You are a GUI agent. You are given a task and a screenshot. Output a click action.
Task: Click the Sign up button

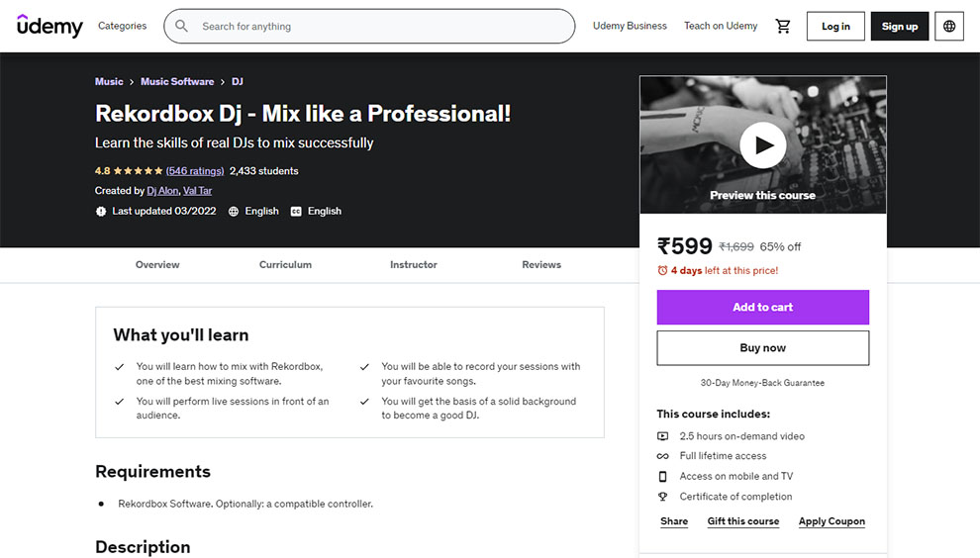(900, 27)
